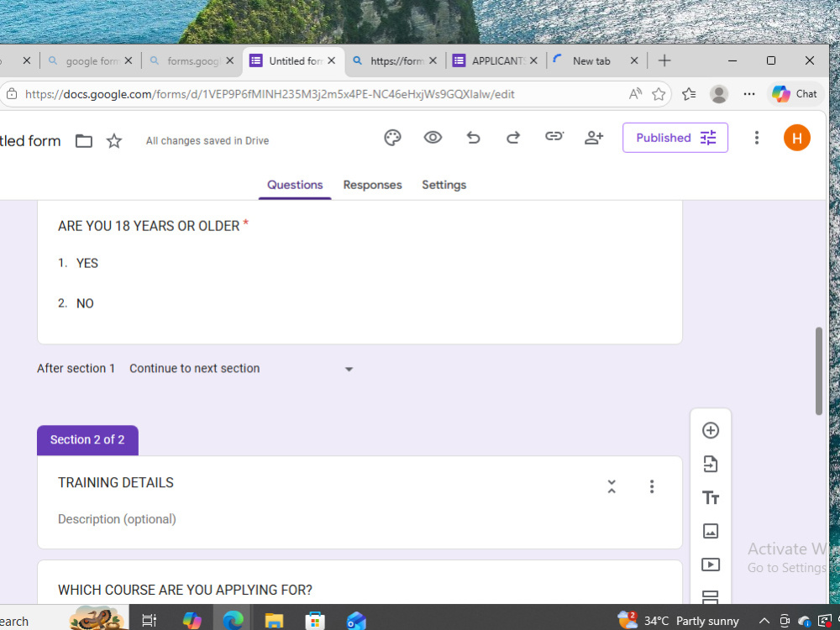Screen dimensions: 840x630
Task: Select the YES option text
Action: 87,263
